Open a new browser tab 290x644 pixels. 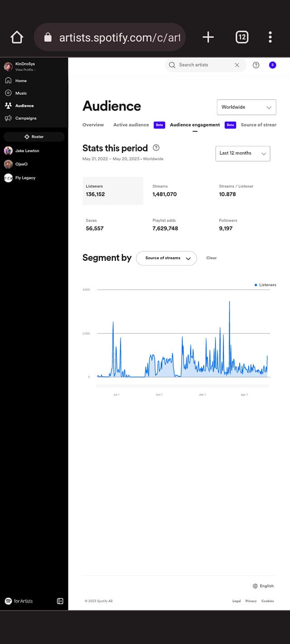tap(208, 37)
